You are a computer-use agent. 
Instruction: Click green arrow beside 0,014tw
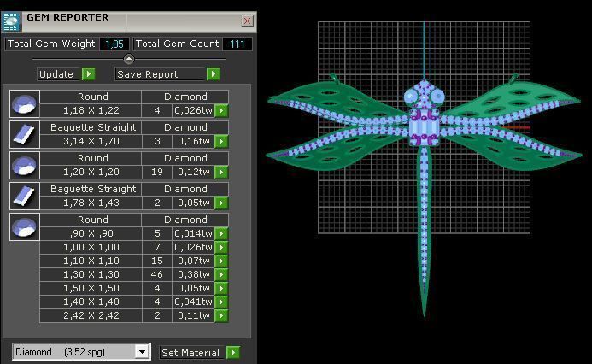click(221, 234)
